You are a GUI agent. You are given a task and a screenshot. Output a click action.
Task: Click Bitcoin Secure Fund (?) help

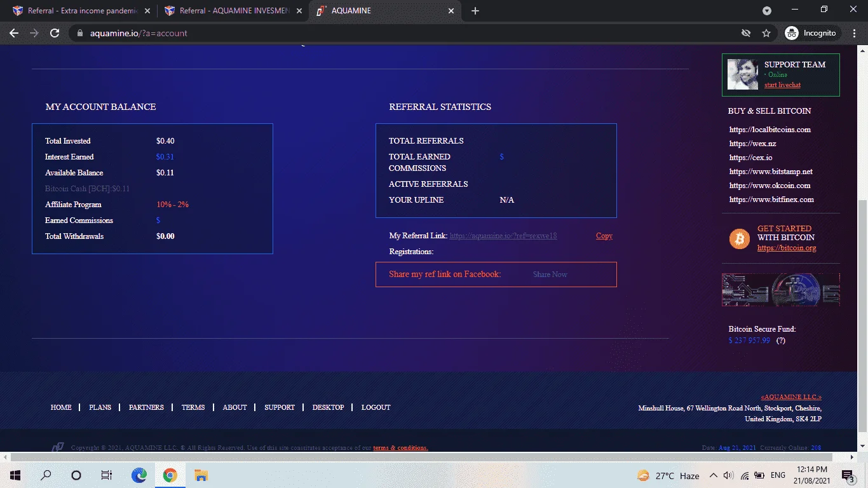pos(781,341)
